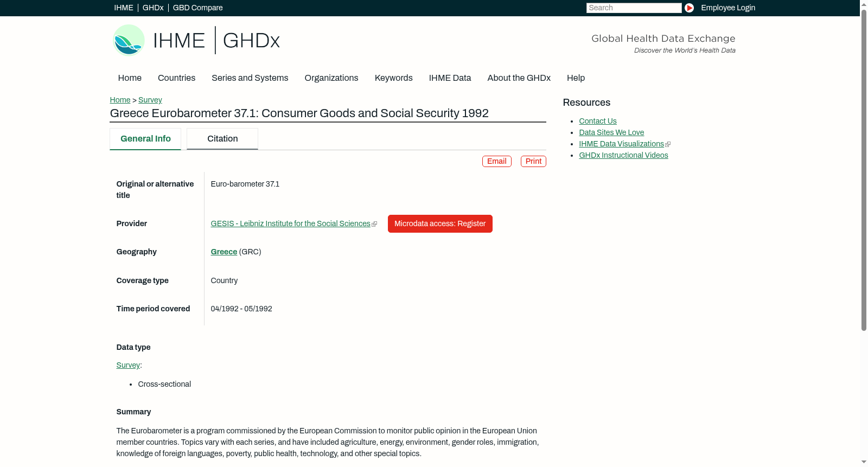
Task: Click the time period 04/1992 - 05/1992
Action: [241, 309]
